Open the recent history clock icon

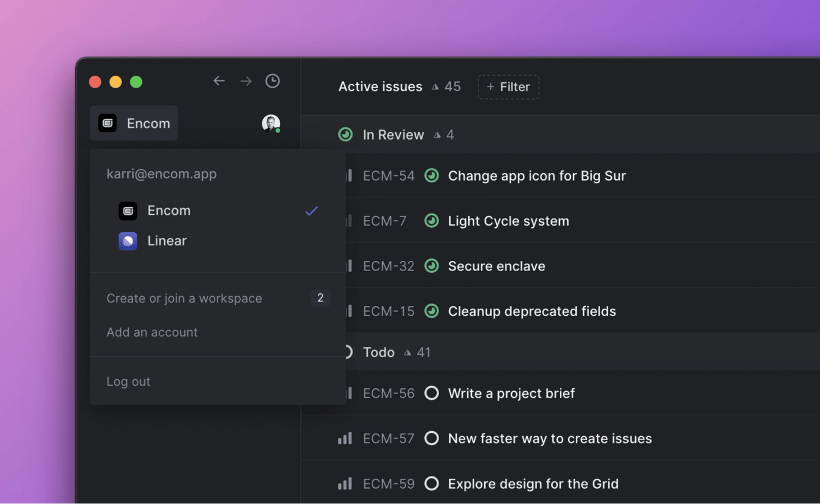[273, 81]
